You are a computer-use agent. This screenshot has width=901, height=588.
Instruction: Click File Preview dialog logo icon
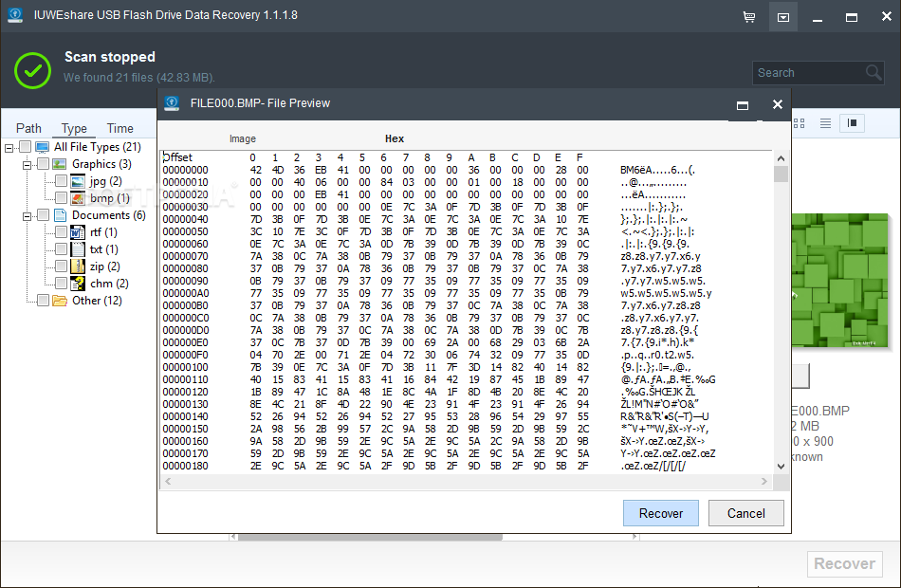click(172, 103)
